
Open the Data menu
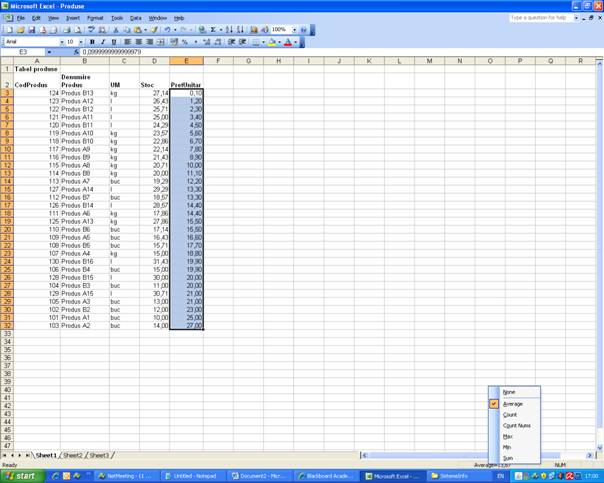pos(135,18)
